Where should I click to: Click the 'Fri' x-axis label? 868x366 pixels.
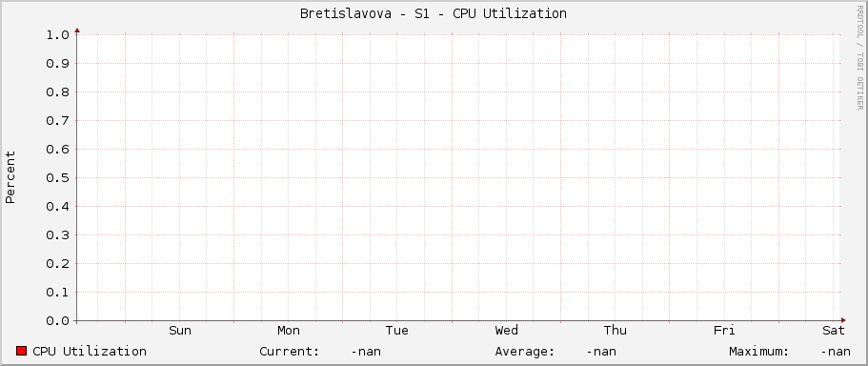(x=724, y=331)
